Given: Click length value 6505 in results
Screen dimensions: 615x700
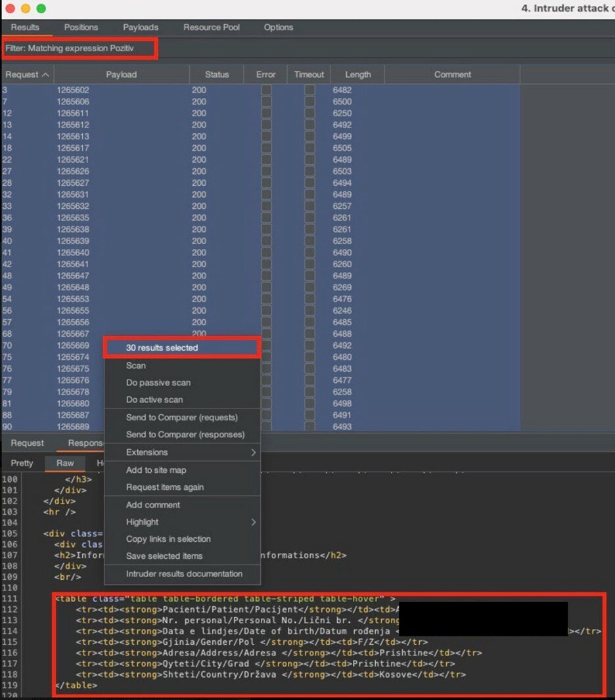Looking at the screenshot, I should click(342, 148).
